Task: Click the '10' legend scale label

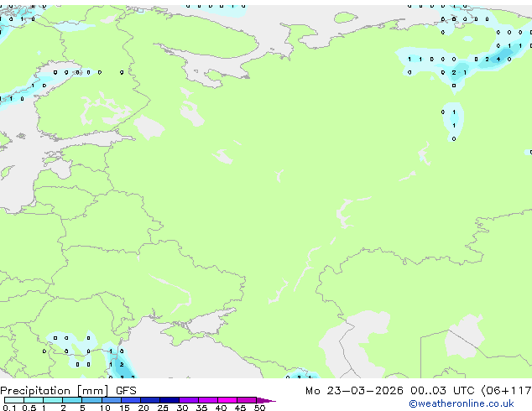Action: point(105,408)
